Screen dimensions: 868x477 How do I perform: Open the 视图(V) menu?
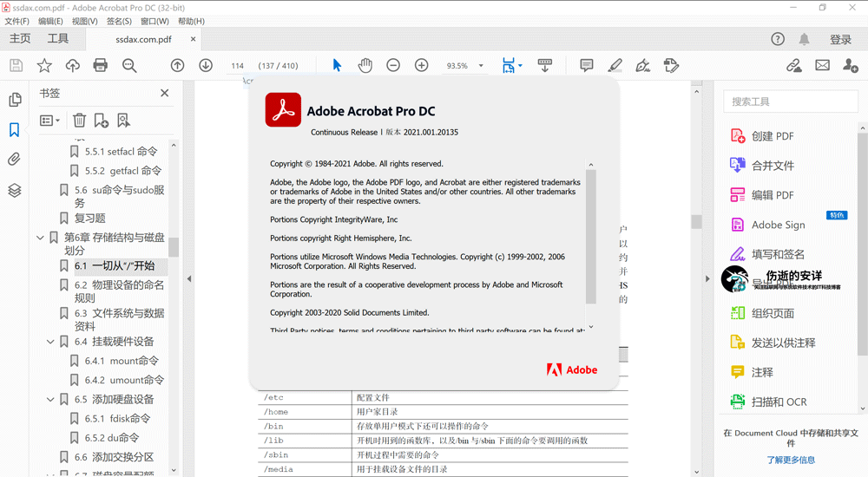[x=85, y=21]
